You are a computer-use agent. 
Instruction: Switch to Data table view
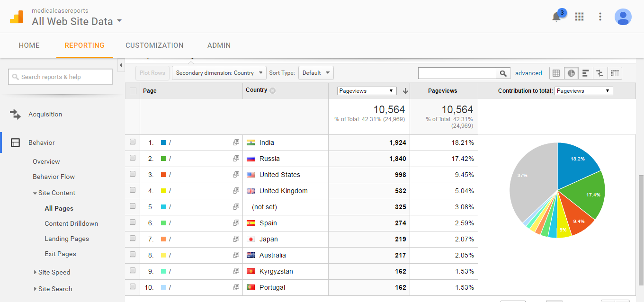(x=556, y=73)
